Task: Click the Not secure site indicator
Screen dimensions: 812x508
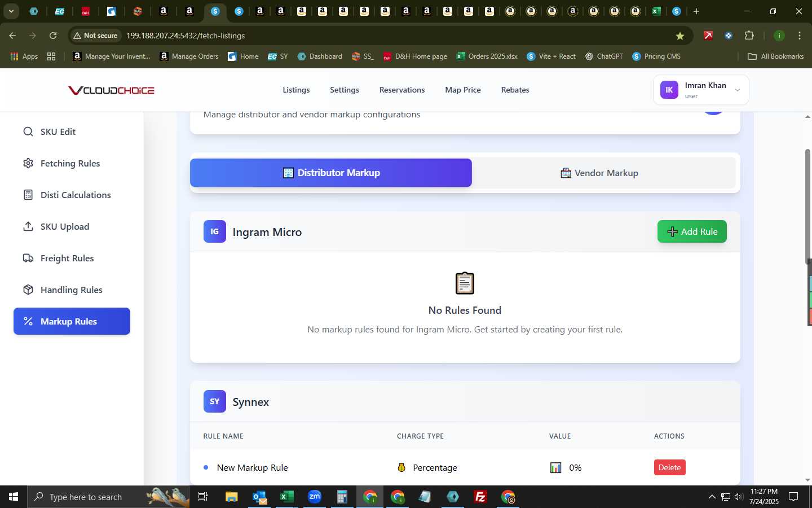Action: [95, 36]
